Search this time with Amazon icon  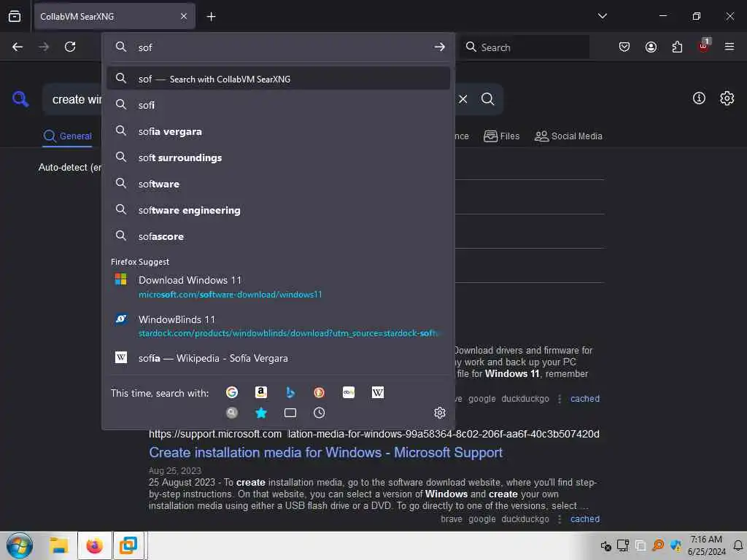pos(261,392)
